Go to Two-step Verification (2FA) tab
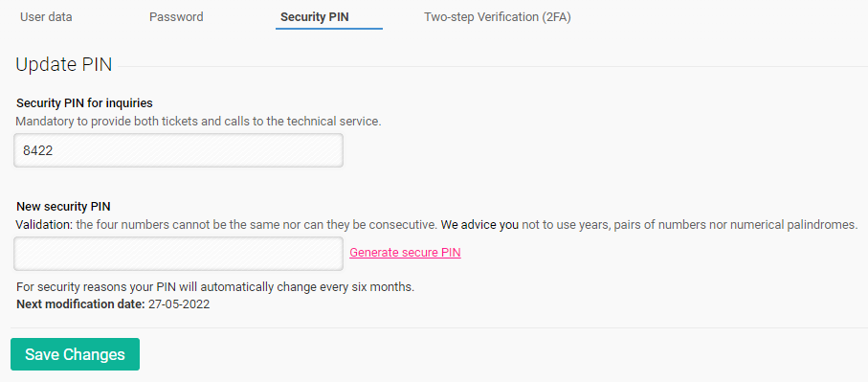The height and width of the screenshot is (382, 868). coord(497,17)
